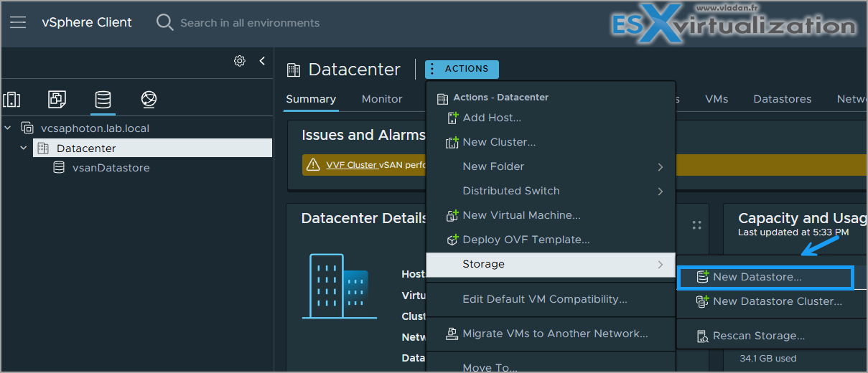Click the search magnifier icon

[165, 22]
